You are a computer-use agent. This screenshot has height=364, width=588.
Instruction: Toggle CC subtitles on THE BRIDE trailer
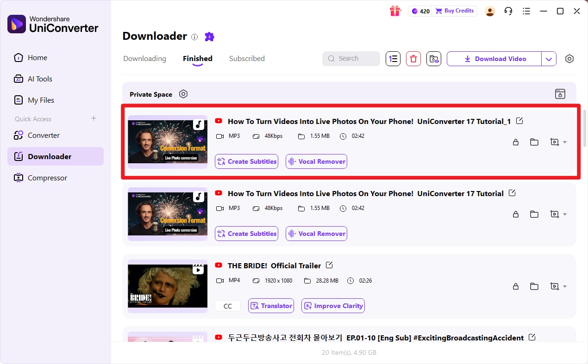(x=227, y=305)
